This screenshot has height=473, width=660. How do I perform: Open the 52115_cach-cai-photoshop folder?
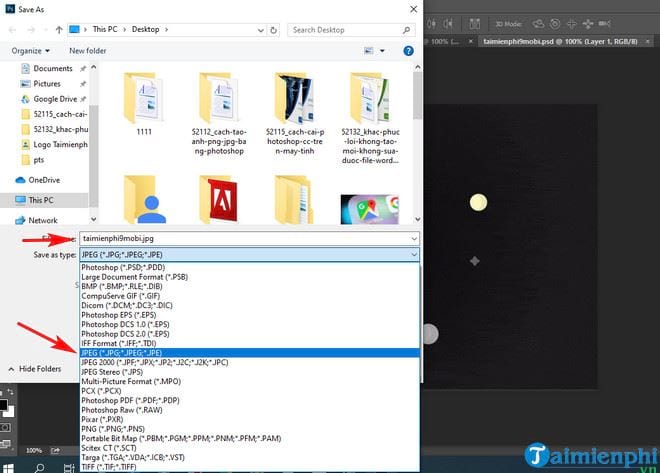295,114
